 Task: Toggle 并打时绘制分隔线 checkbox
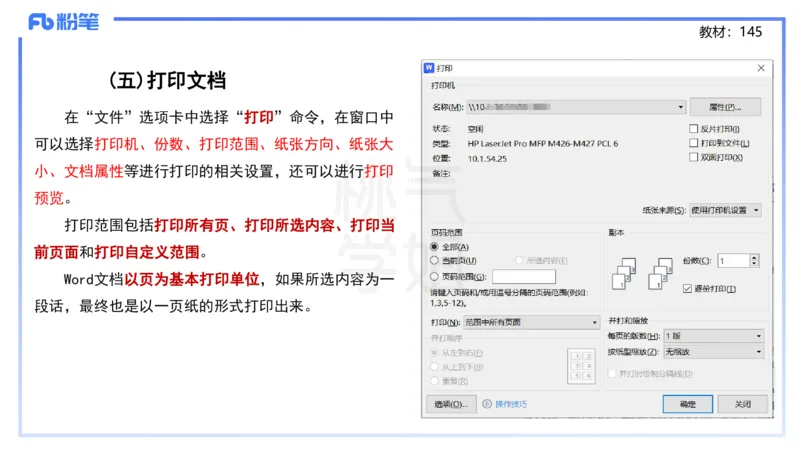pos(612,374)
